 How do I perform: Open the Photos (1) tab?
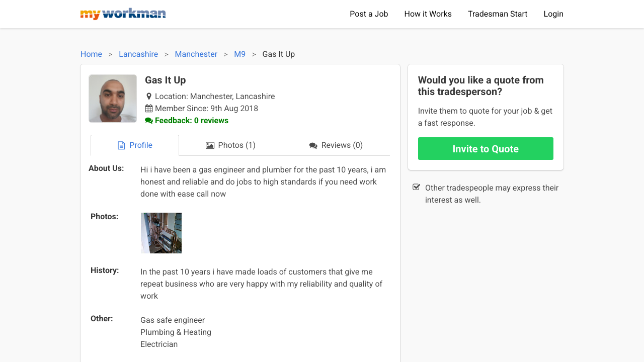click(231, 145)
